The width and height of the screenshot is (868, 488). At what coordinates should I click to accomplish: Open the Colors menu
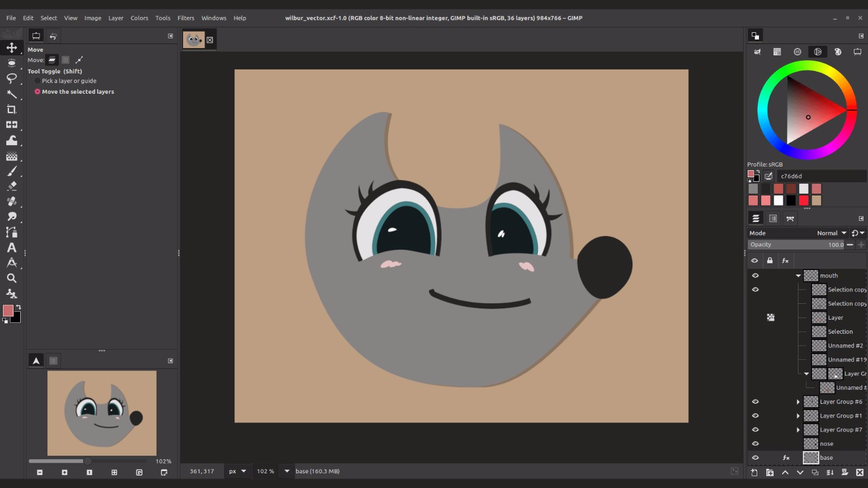pyautogui.click(x=139, y=18)
